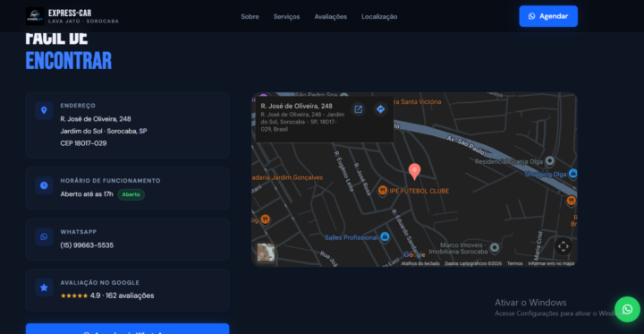The width and height of the screenshot is (644, 334).
Task: Open the Sobre navigation link
Action: 250,17
